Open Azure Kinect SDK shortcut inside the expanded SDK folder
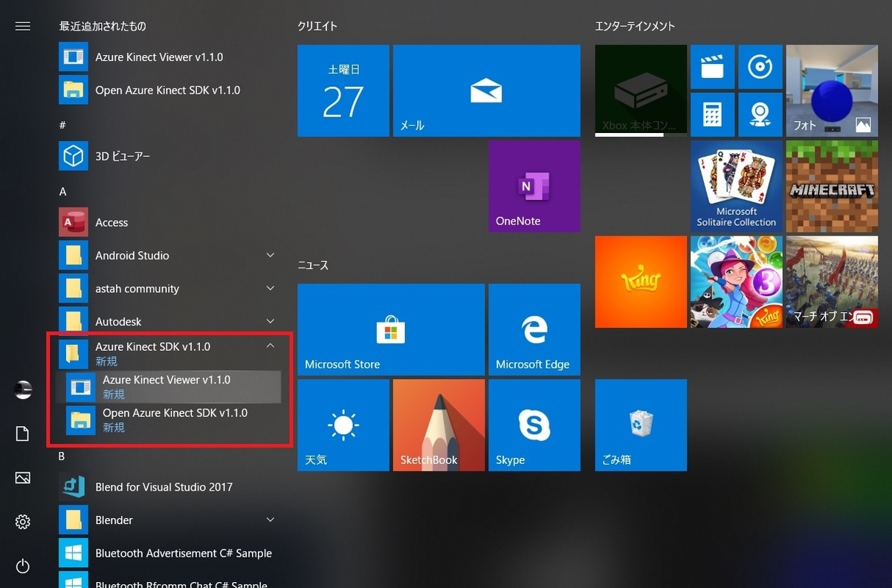The height and width of the screenshot is (588, 892). pyautogui.click(x=169, y=420)
